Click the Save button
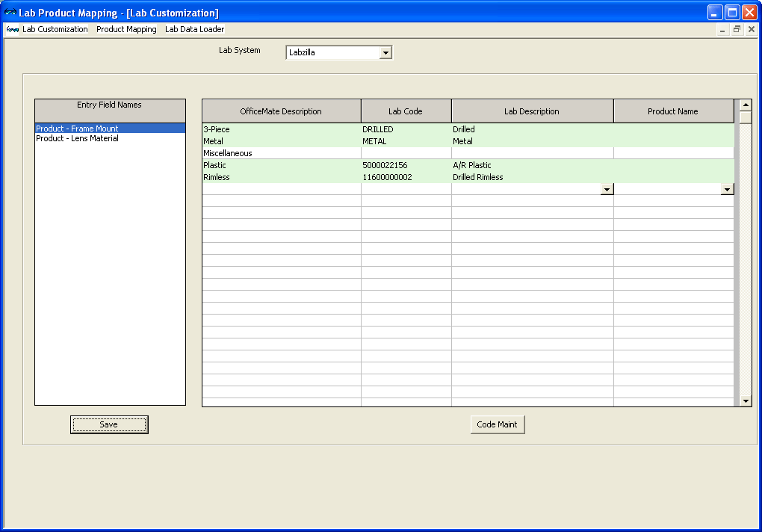This screenshot has width=762, height=532. pyautogui.click(x=109, y=424)
